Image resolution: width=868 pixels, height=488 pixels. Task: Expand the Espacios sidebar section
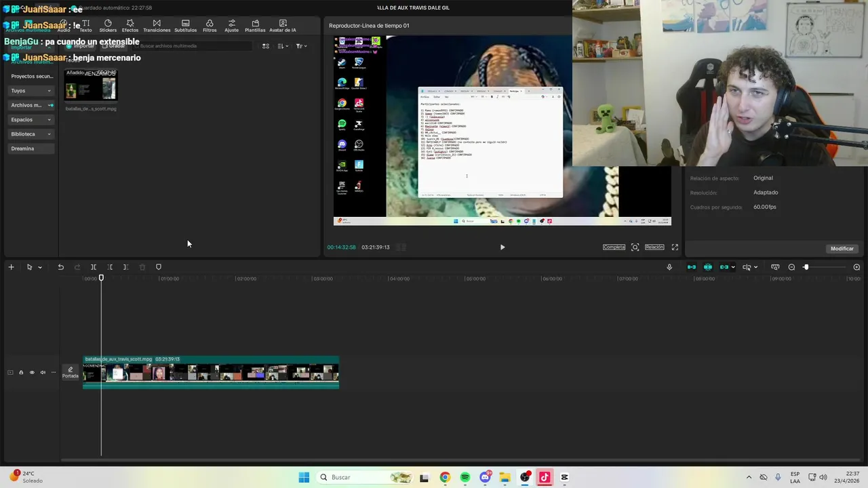click(x=31, y=119)
